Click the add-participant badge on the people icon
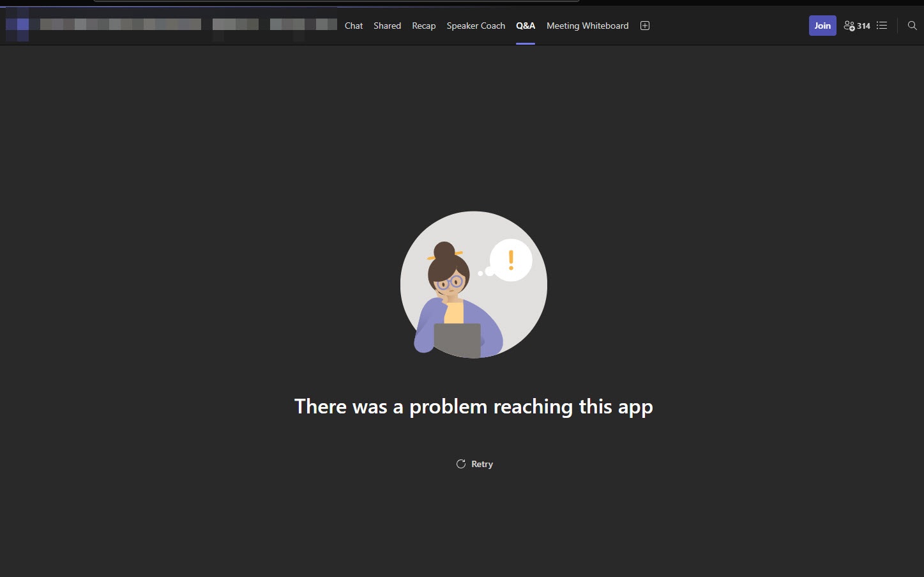Image resolution: width=924 pixels, height=577 pixels. point(852,29)
